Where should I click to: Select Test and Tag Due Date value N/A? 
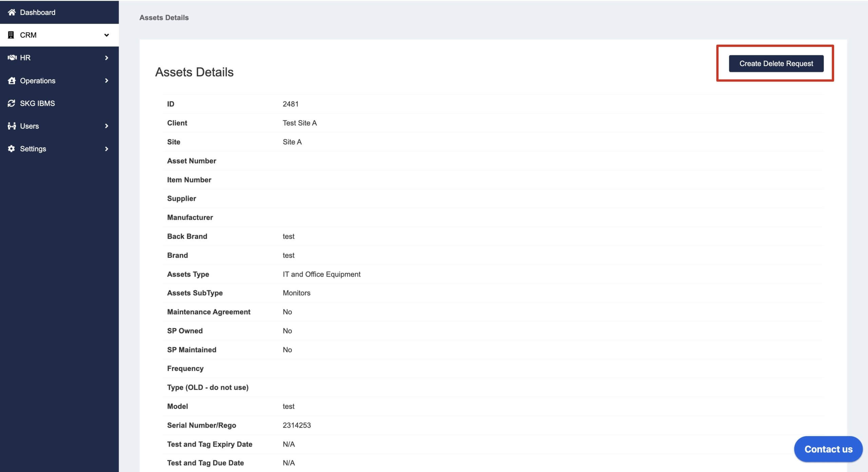point(289,463)
